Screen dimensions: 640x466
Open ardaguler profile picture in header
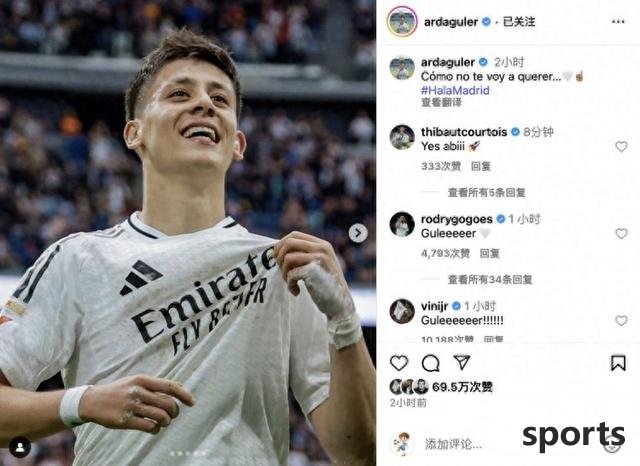click(402, 21)
